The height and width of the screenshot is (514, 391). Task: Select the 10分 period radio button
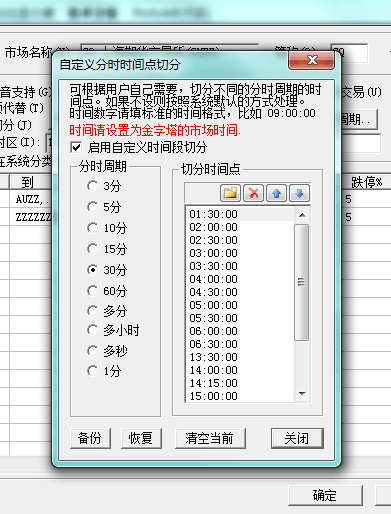click(x=93, y=228)
